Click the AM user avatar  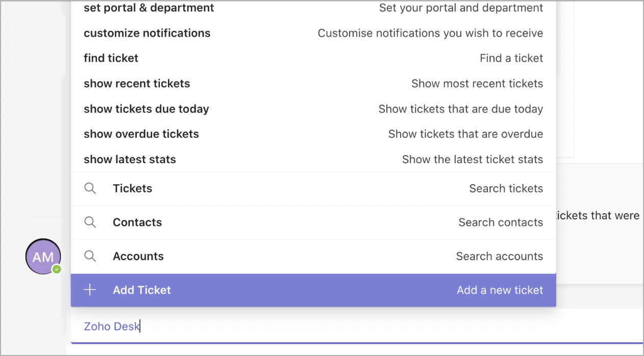pos(43,257)
